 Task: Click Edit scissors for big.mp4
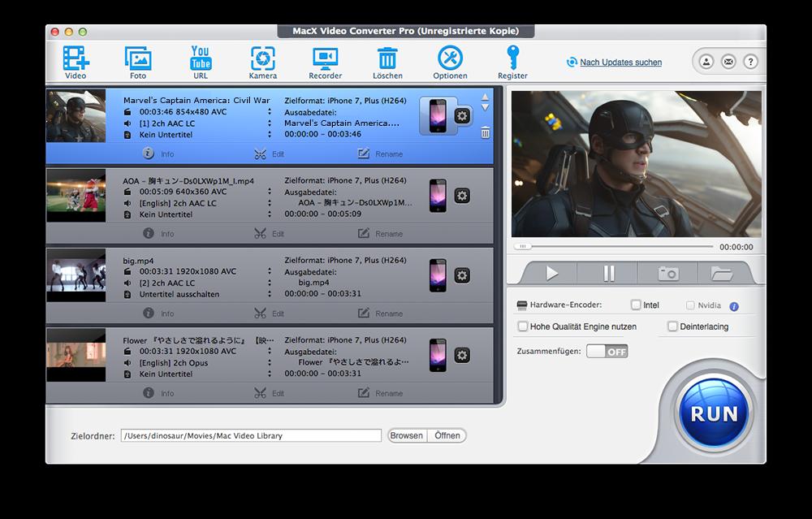(x=260, y=314)
